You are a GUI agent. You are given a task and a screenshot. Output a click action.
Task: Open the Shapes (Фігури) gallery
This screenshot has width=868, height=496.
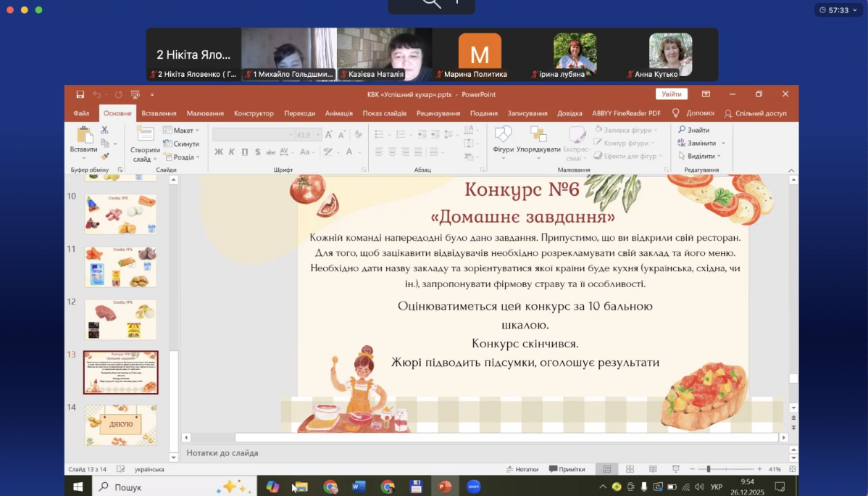pos(503,136)
